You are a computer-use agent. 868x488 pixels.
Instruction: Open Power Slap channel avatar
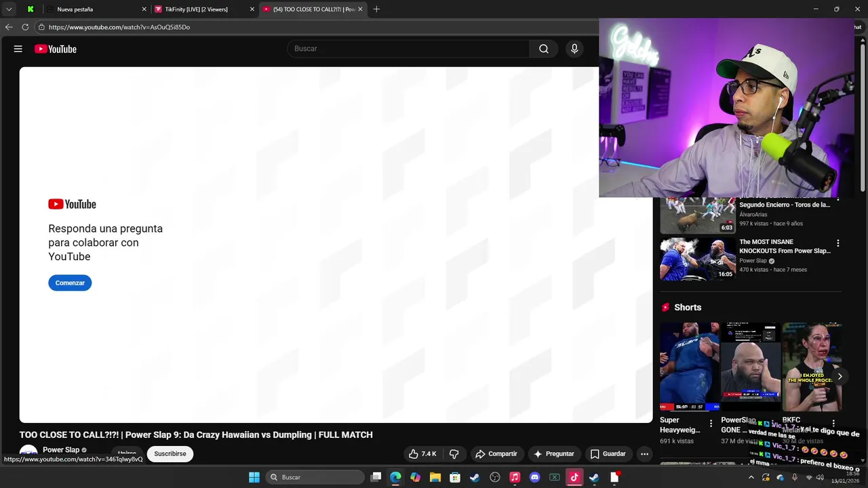pyautogui.click(x=28, y=453)
